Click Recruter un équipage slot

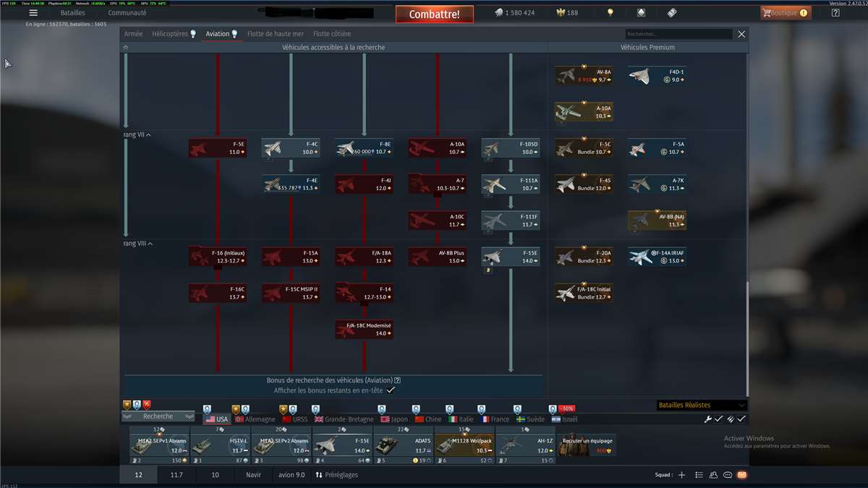coord(587,445)
